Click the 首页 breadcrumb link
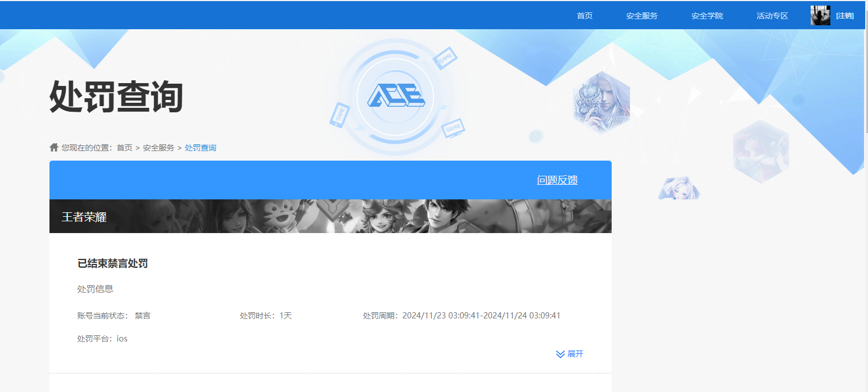This screenshot has height=392, width=868. 124,147
